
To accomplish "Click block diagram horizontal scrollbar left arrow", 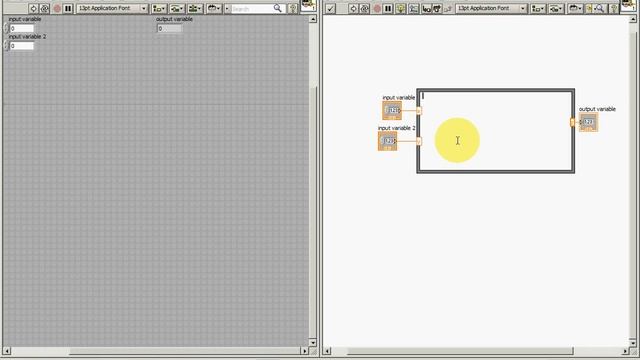I will [x=327, y=351].
